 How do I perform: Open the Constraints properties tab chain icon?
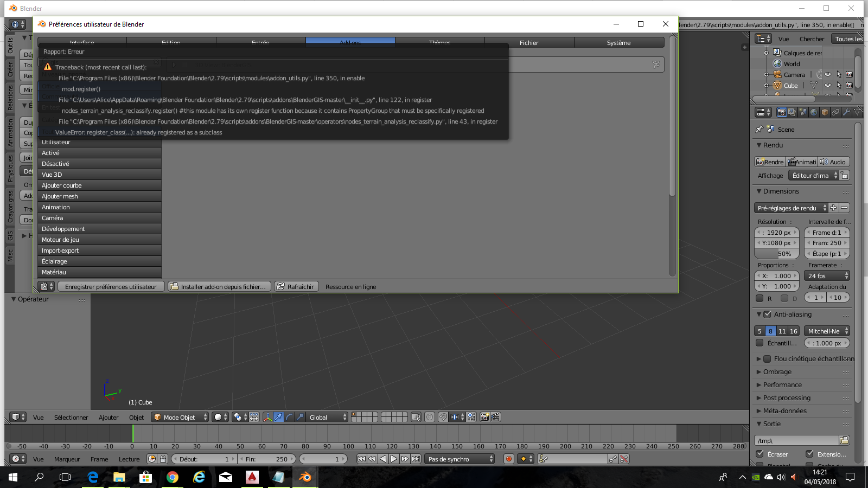[835, 112]
